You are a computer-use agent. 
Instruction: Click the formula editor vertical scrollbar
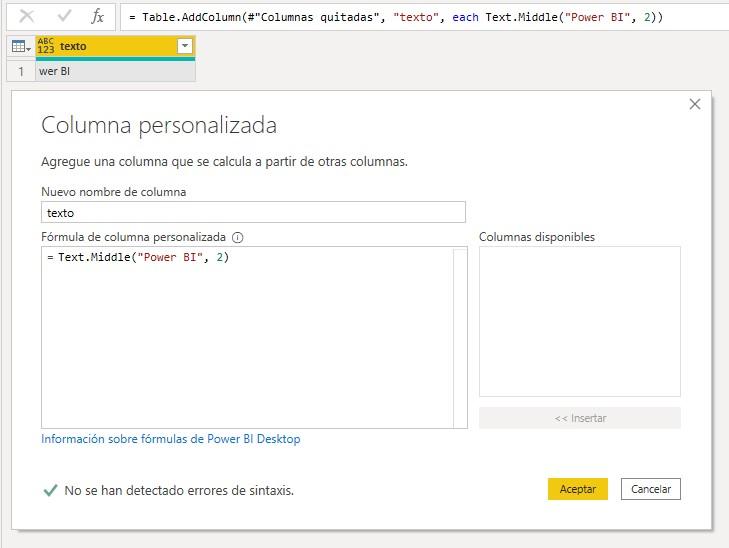[x=460, y=337]
